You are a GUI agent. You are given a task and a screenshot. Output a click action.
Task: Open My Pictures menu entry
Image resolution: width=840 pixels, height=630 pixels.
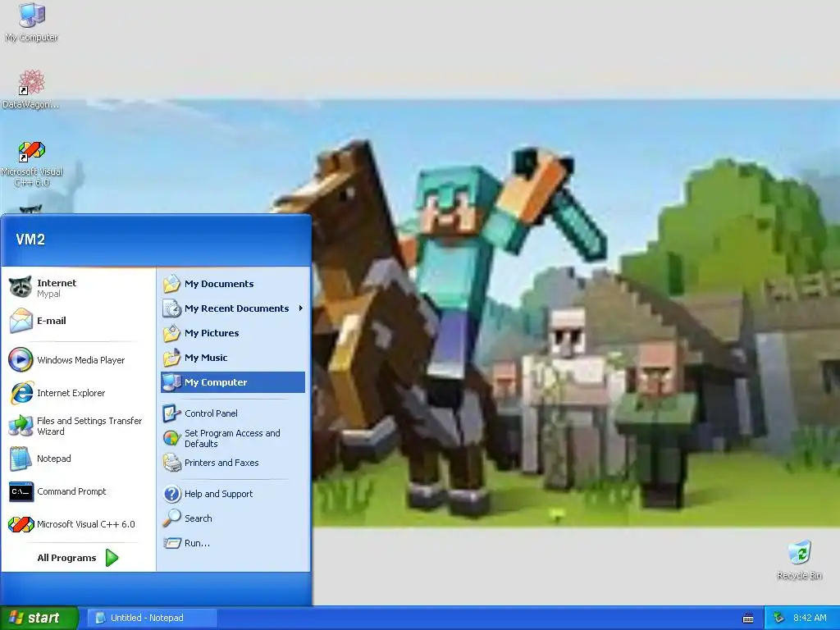pos(233,333)
